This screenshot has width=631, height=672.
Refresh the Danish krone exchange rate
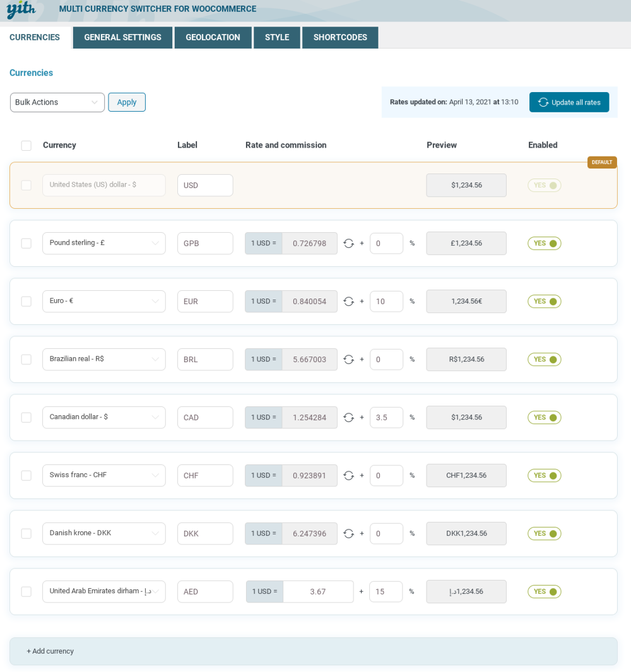348,534
